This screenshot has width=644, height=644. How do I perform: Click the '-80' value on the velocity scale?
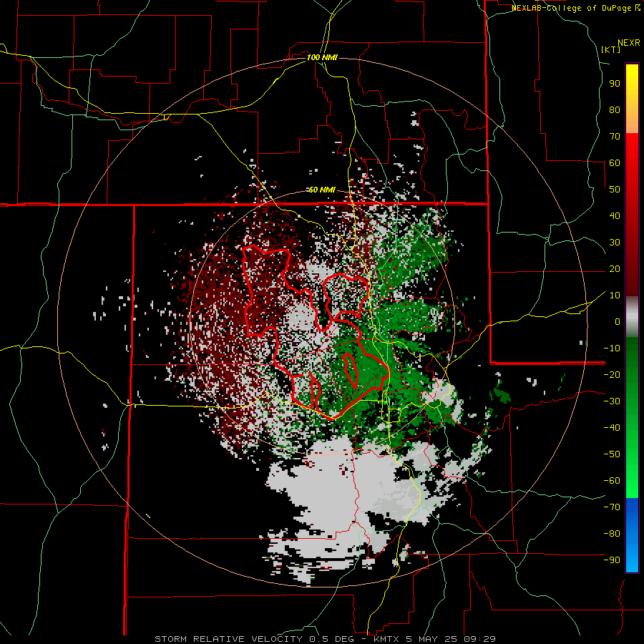(612, 534)
